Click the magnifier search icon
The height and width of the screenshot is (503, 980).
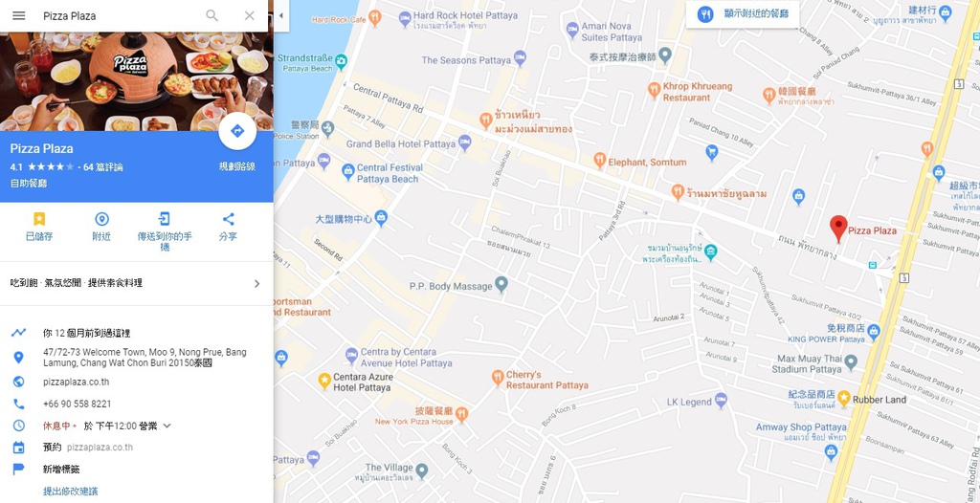point(212,15)
